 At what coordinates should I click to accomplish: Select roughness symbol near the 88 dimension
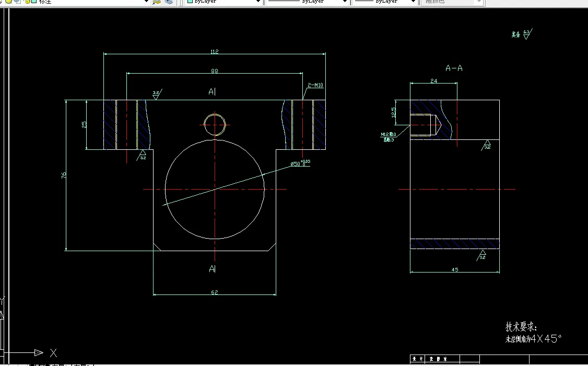tap(157, 94)
